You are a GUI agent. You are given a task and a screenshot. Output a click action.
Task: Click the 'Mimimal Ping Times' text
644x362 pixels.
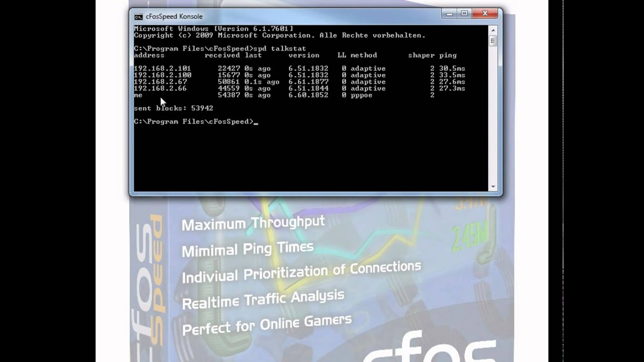click(x=248, y=249)
